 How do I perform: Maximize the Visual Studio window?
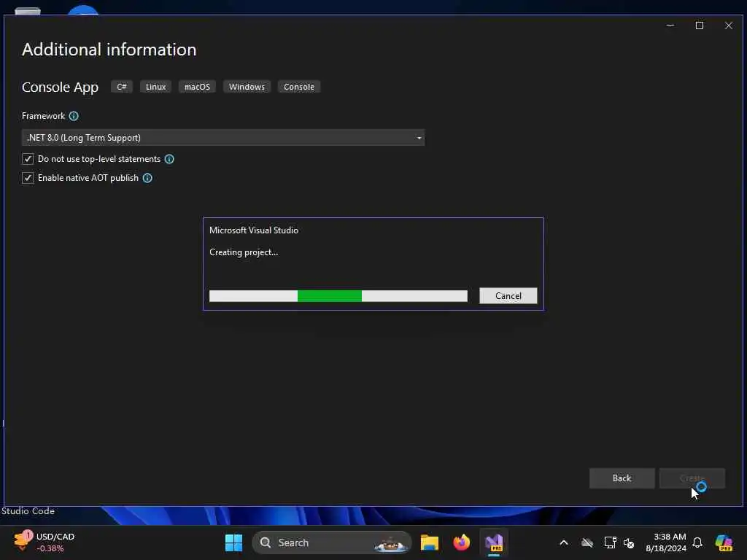(x=700, y=26)
